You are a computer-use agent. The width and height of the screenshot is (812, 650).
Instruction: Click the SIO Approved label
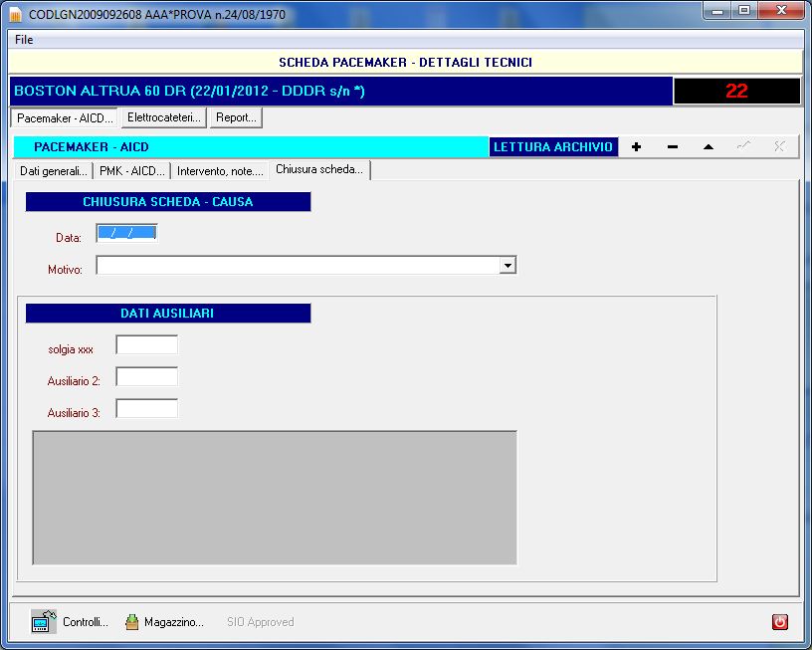click(261, 622)
